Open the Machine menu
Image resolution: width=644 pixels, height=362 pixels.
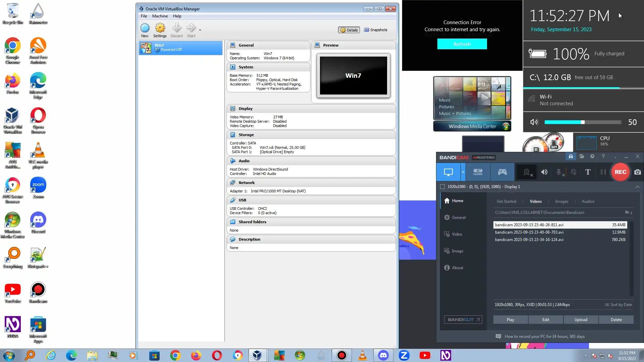[160, 16]
